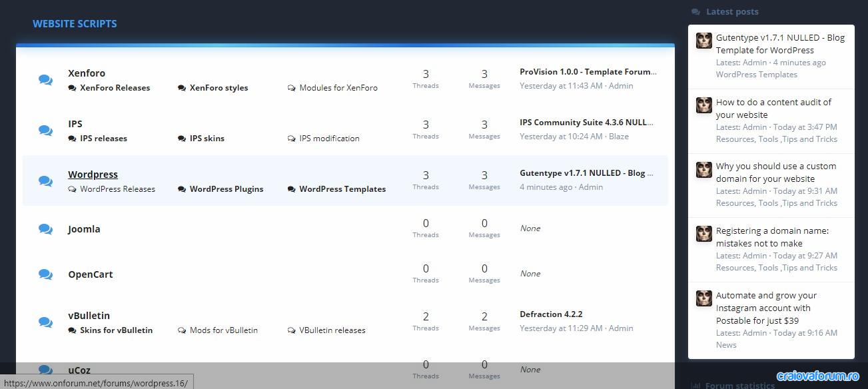Viewport: 868px width, 389px height.
Task: Open ProVision 1.0.0 Template Forum thread
Action: pos(588,72)
